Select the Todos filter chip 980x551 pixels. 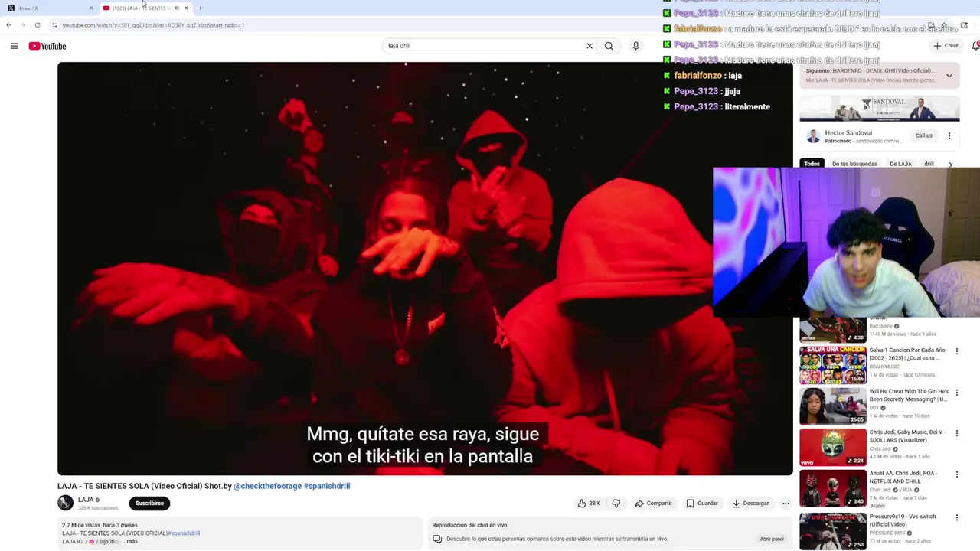pos(812,164)
